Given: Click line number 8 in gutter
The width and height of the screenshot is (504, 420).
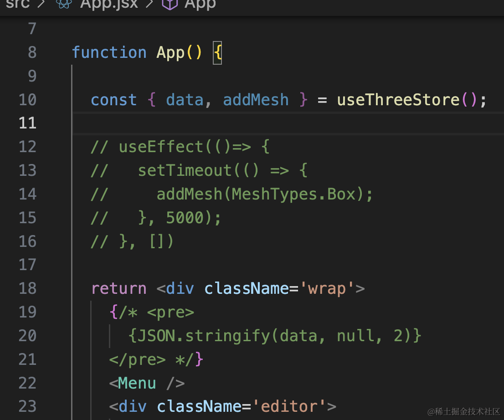Looking at the screenshot, I should coord(32,52).
